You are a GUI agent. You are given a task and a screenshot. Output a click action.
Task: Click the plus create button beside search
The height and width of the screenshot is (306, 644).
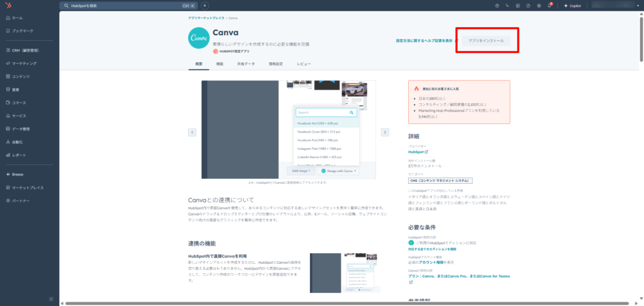(205, 6)
